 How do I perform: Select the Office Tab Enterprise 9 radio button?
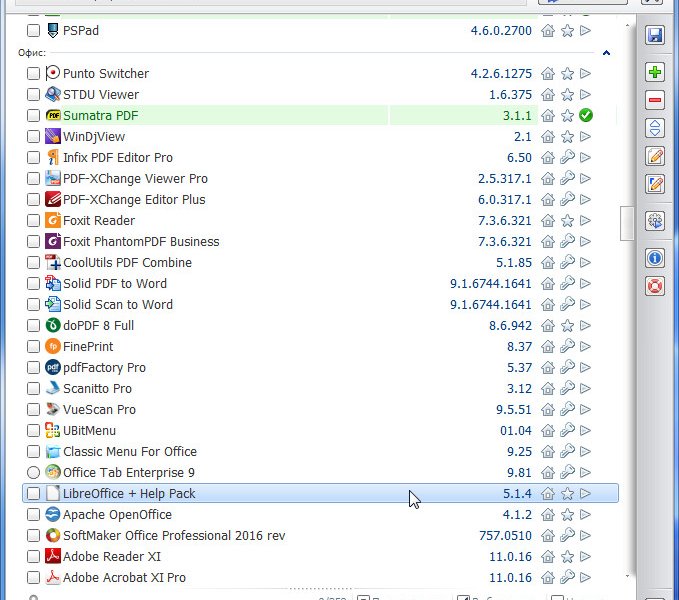(33, 473)
